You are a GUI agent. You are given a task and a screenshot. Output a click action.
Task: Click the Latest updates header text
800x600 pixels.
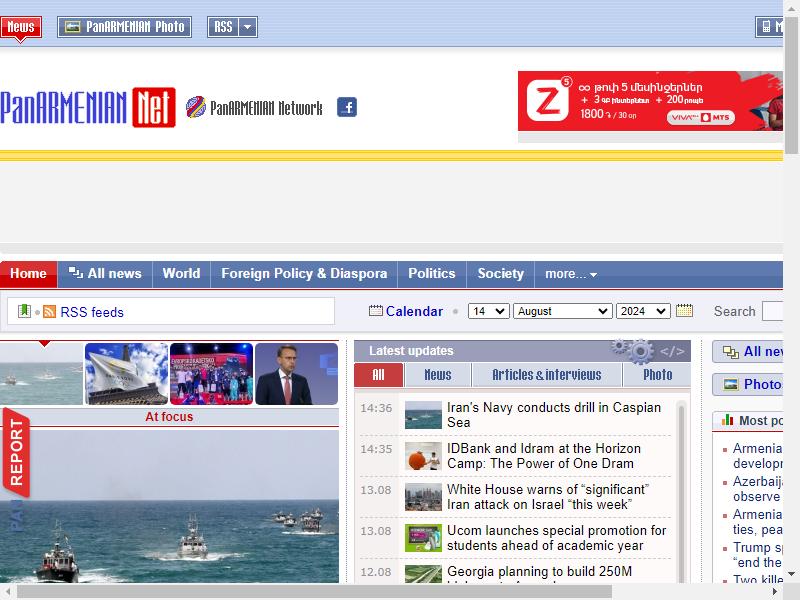pyautogui.click(x=411, y=351)
